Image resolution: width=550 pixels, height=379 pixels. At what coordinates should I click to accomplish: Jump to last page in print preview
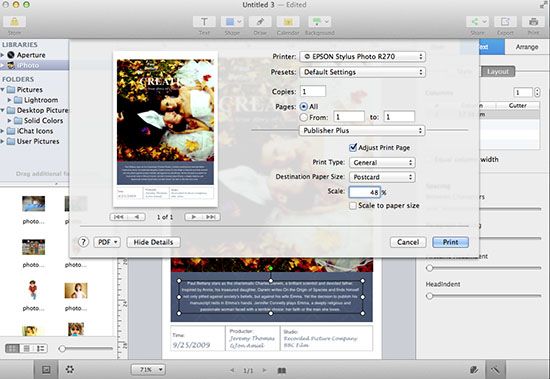pos(211,217)
